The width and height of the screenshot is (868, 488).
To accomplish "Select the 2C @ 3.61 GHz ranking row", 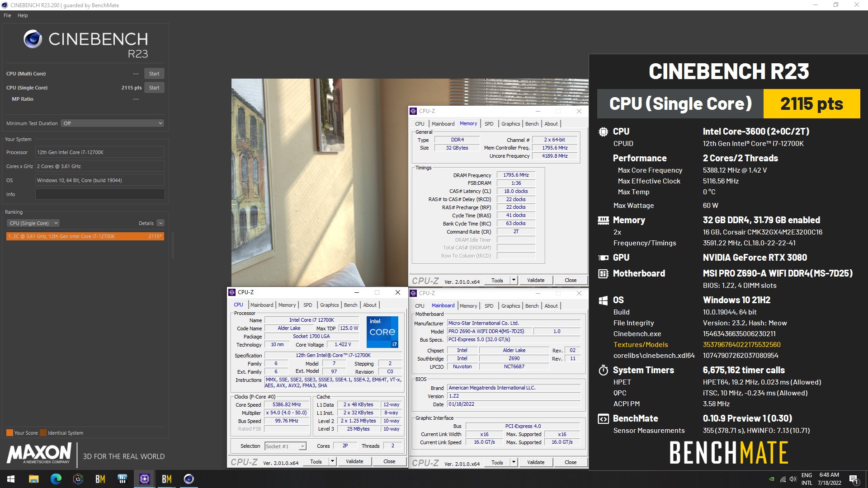I will 85,236.
